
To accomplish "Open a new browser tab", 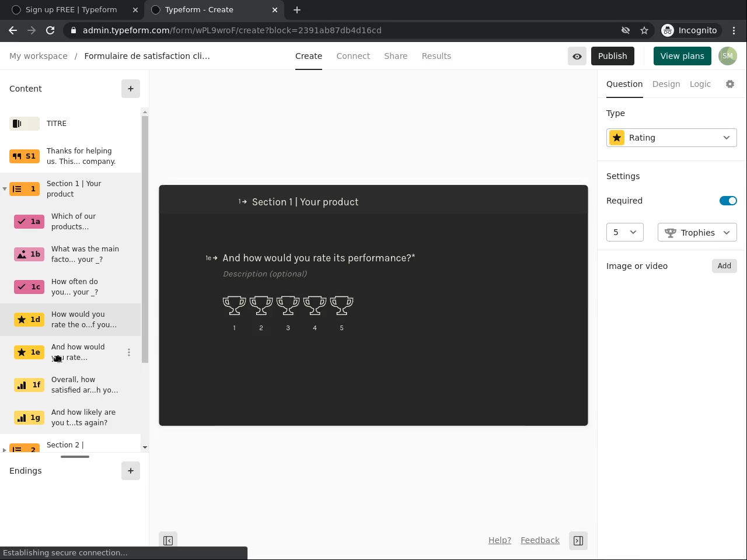I will point(297,10).
